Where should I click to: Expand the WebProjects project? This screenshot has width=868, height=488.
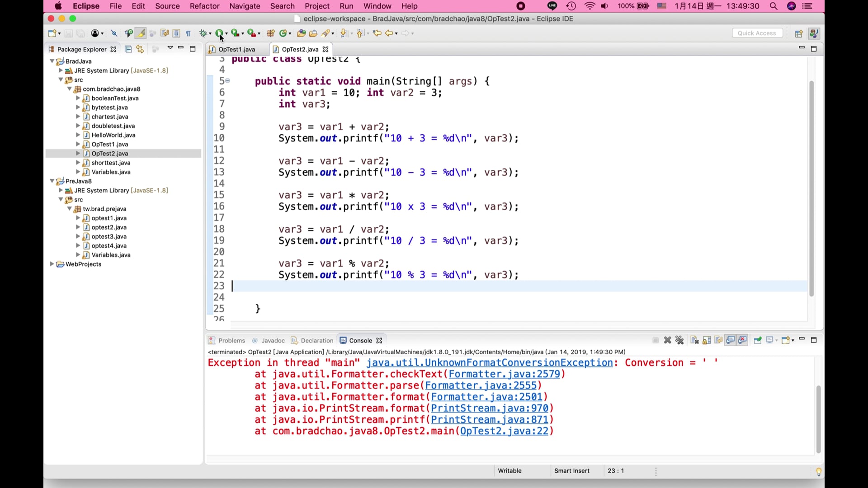[x=52, y=264]
